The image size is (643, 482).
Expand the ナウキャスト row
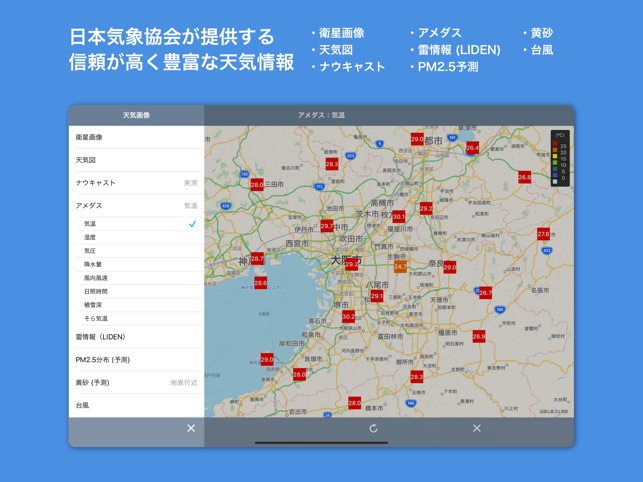(136, 183)
